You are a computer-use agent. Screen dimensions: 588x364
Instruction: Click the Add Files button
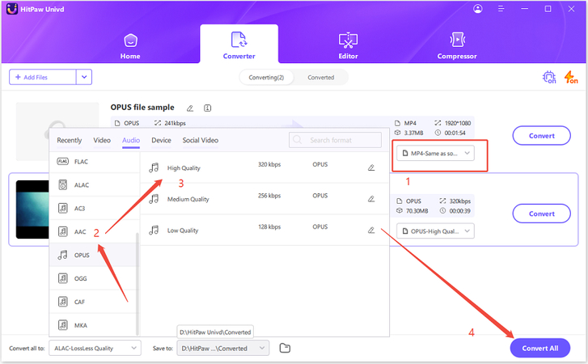(x=42, y=77)
